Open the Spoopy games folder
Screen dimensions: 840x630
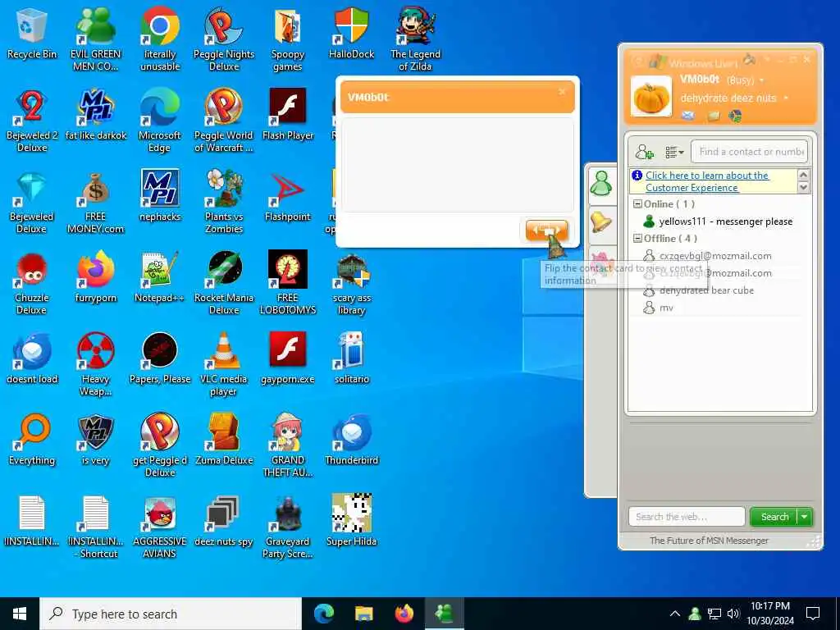coord(288,40)
